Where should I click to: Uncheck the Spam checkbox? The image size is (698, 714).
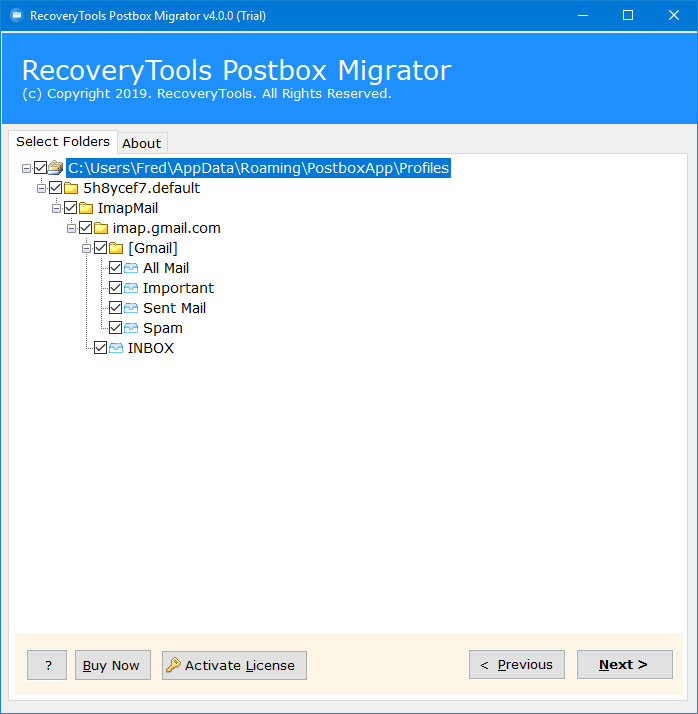(116, 328)
